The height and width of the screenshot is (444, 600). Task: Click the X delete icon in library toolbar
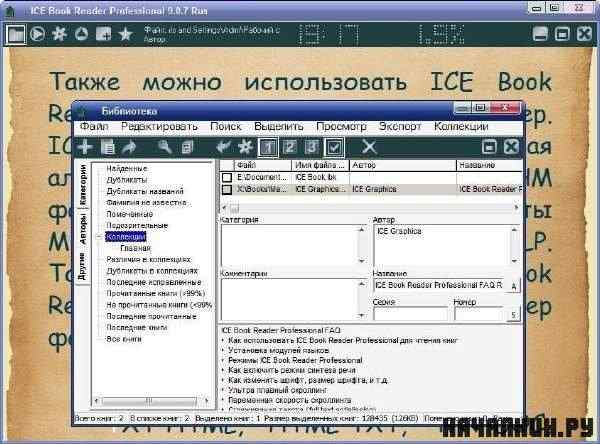click(369, 147)
